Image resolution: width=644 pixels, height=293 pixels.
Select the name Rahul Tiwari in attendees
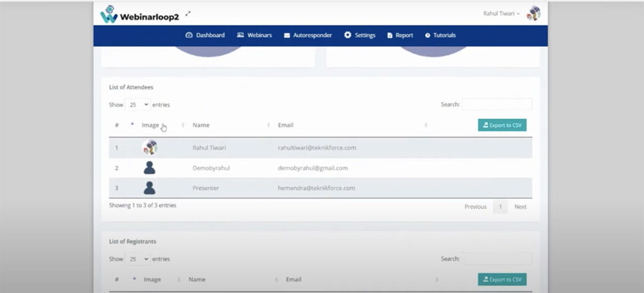pyautogui.click(x=209, y=148)
